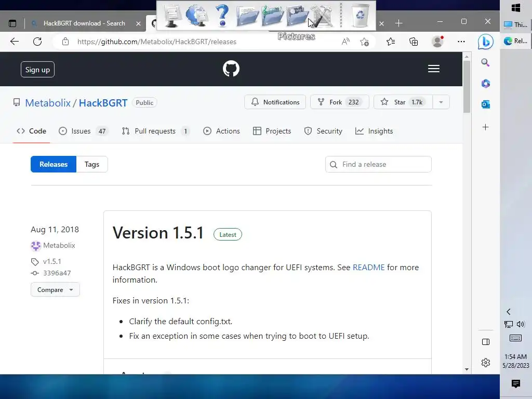Go back to the previous page

(15, 42)
